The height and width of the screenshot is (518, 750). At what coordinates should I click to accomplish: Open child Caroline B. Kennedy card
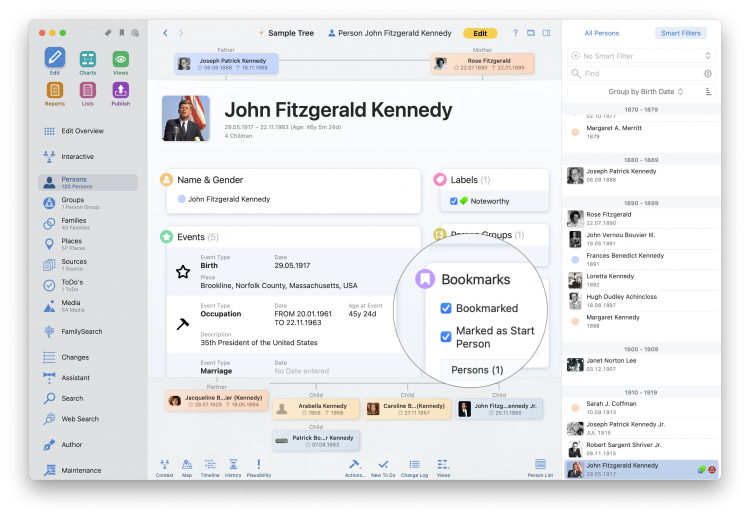(408, 409)
